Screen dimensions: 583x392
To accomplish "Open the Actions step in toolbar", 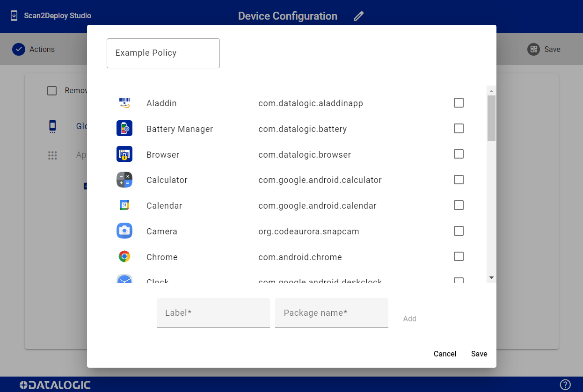I will (x=33, y=50).
